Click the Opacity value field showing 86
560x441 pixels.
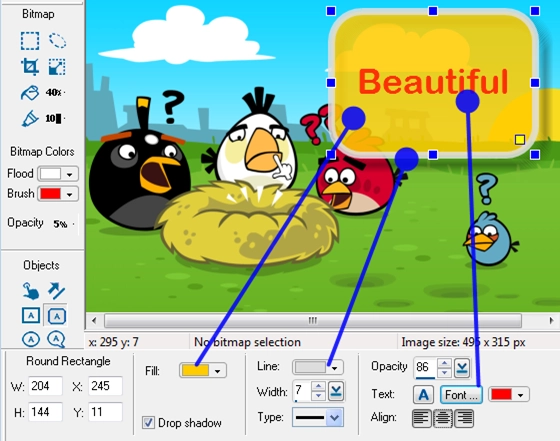pyautogui.click(x=425, y=368)
